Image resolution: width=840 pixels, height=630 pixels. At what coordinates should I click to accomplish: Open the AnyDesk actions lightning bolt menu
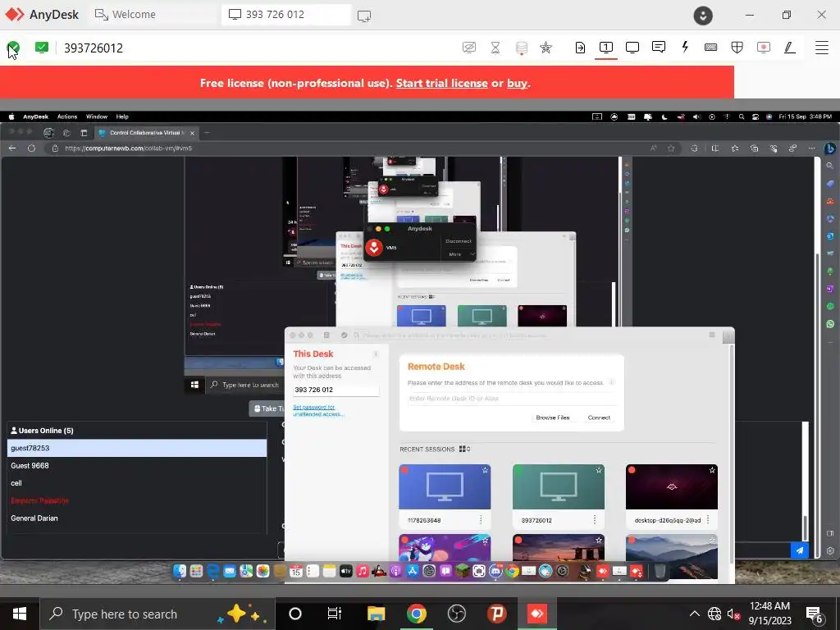pyautogui.click(x=685, y=47)
